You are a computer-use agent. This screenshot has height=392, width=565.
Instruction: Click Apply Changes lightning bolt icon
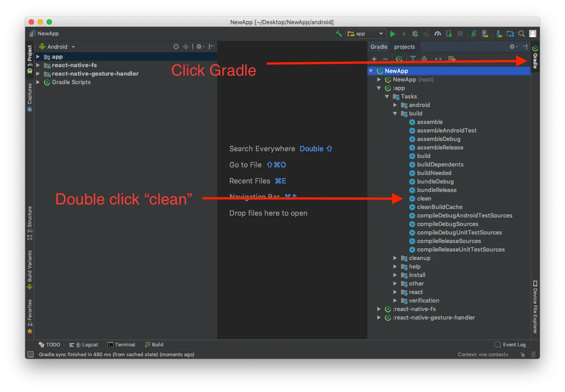(404, 34)
